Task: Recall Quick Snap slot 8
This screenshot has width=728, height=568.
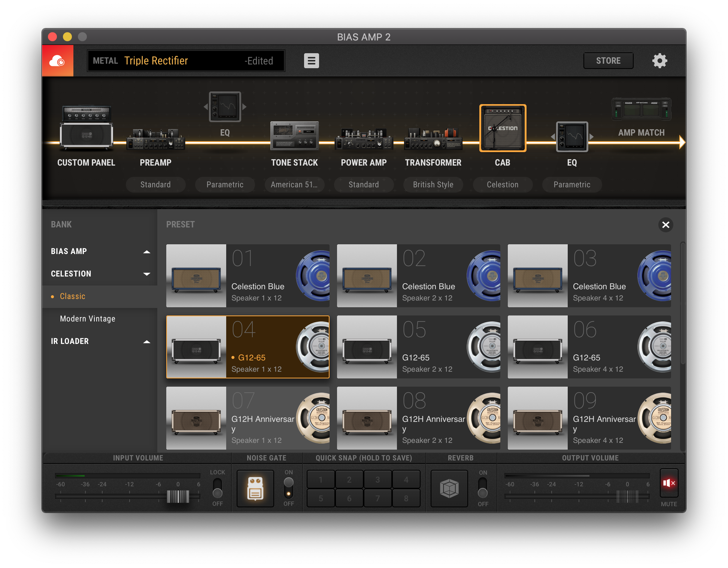Action: (x=406, y=498)
